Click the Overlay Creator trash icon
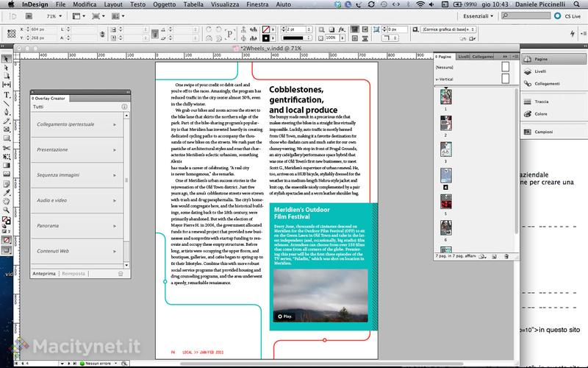Screen dimensions: 588x368 pos(121,273)
